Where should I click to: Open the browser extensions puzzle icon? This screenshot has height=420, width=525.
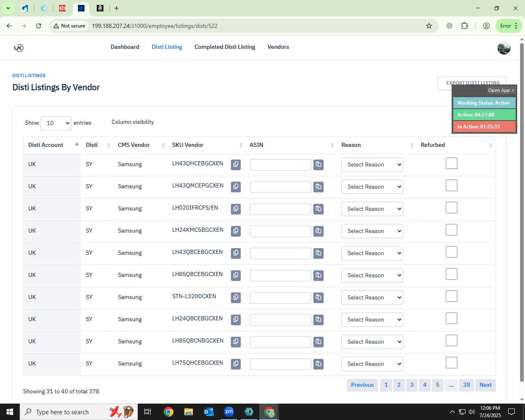click(464, 26)
